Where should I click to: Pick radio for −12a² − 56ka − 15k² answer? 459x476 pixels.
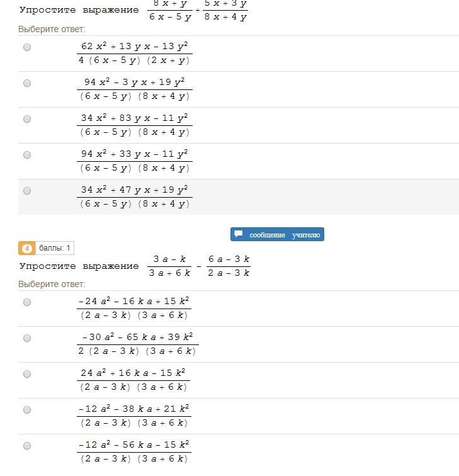pyautogui.click(x=27, y=446)
